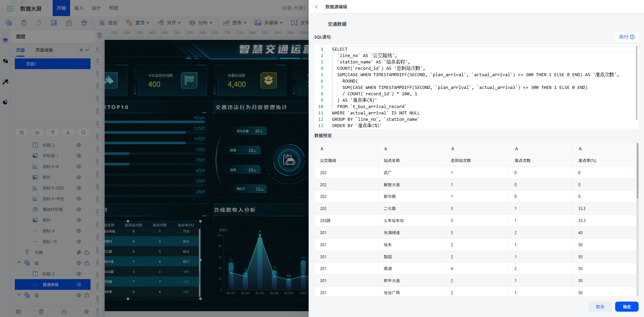Switch to the 设计 menu tab
Screen dimensions: 644x317
pyautogui.click(x=96, y=8)
